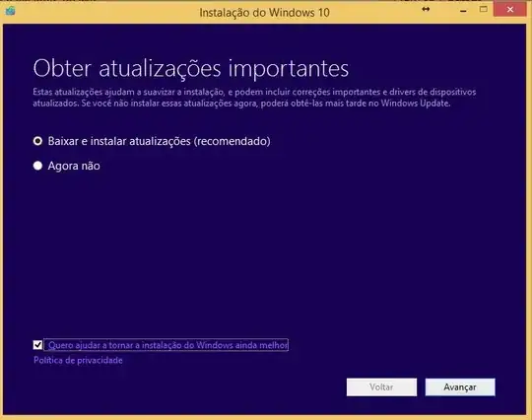Maximize the Windows 10 installer window
Viewport: 532px width, 420px height.
tap(484, 10)
